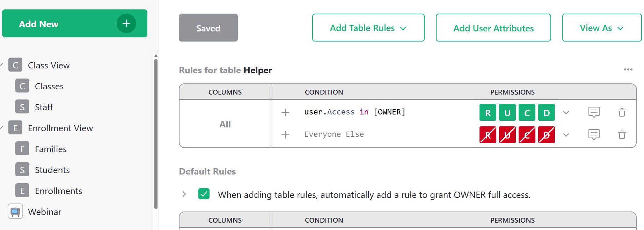Select the Classes page icon
644x230 pixels.
click(x=22, y=86)
